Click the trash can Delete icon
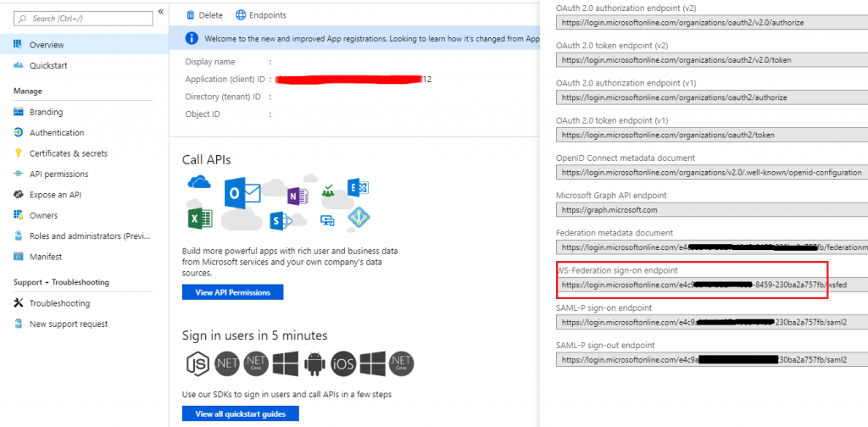 (191, 15)
